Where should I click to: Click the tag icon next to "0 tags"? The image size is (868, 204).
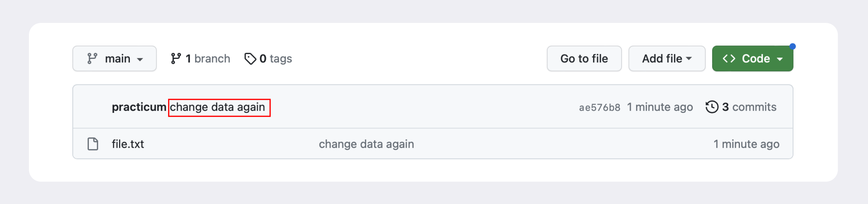tap(250, 59)
